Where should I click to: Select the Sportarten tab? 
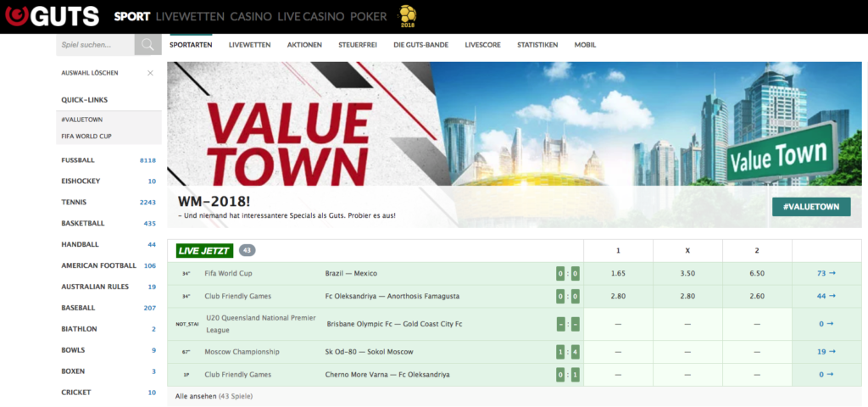point(191,45)
